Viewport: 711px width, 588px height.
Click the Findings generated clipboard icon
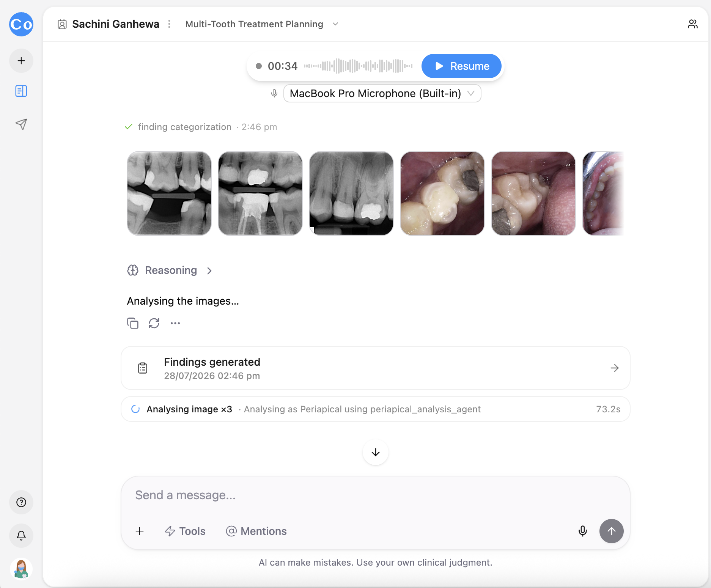click(143, 368)
